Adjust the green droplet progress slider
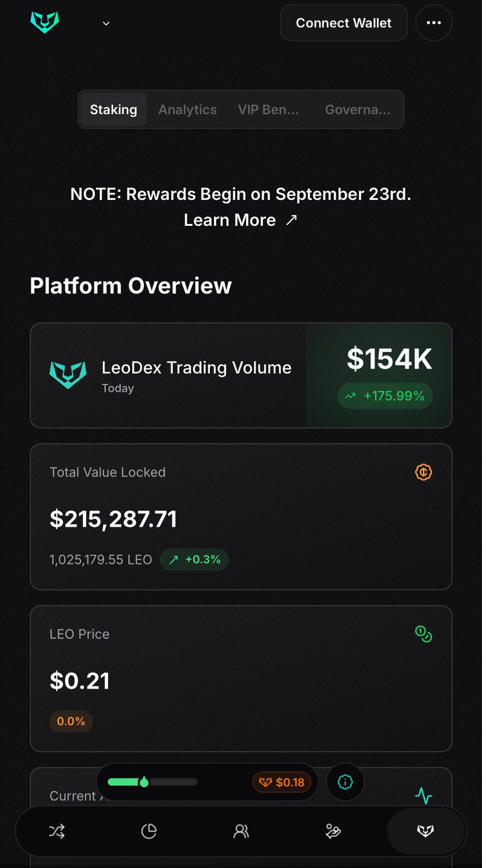This screenshot has height=868, width=482. tap(144, 782)
